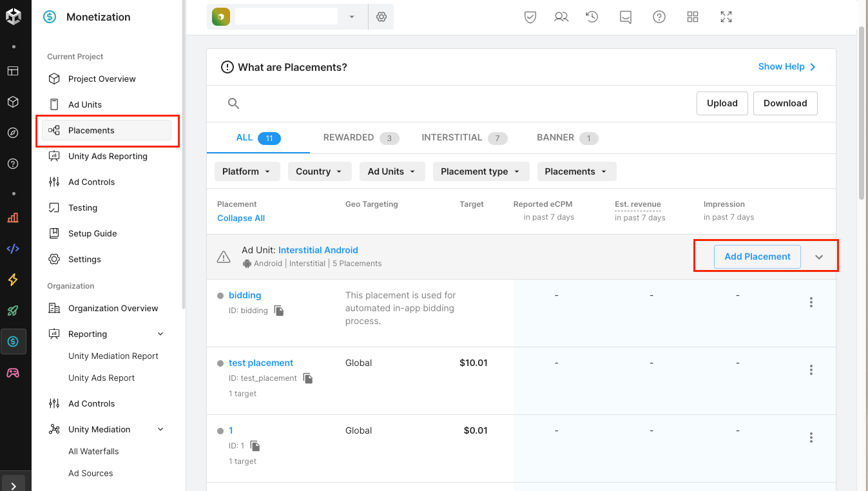This screenshot has height=491, width=868.
Task: Open the dashboard layout icon in the left rail
Action: click(13, 71)
